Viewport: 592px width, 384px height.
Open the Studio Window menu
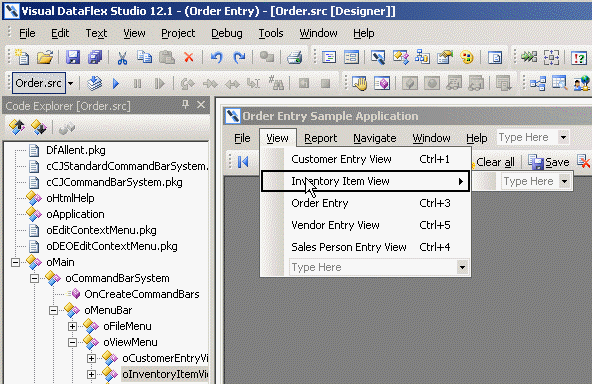tap(318, 33)
